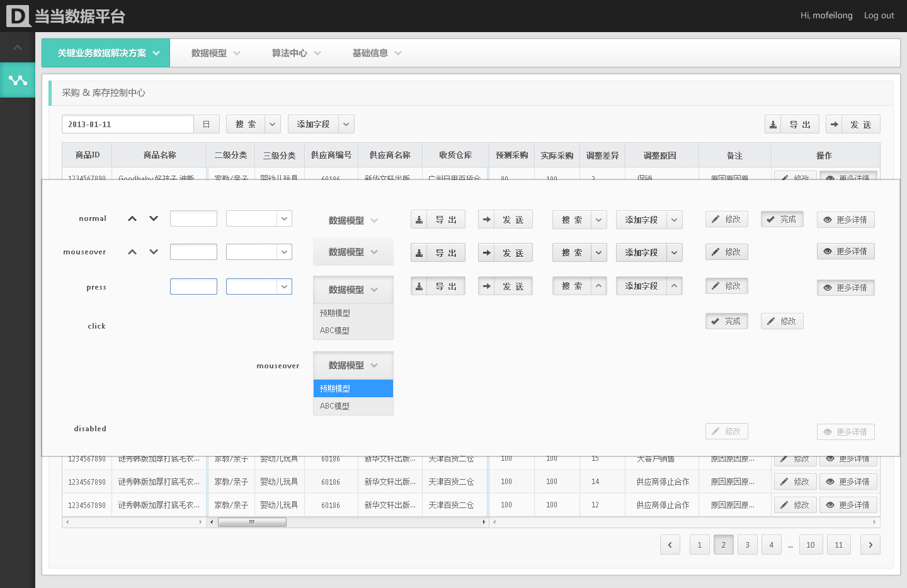Click the horizontal scrollbar left arrow under 商品ID column
Screen dimensions: 907x588
pos(67,522)
